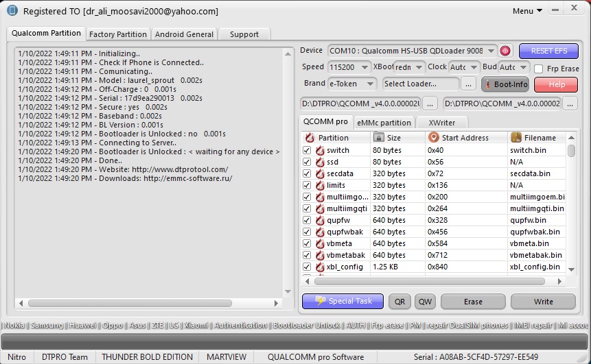Click the QW button
591x364 pixels.
425,302
